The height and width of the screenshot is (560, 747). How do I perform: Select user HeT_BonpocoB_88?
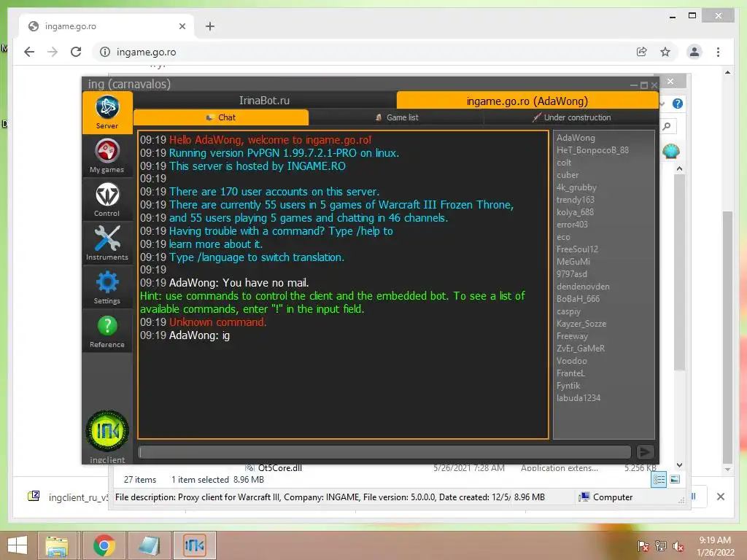pos(592,150)
